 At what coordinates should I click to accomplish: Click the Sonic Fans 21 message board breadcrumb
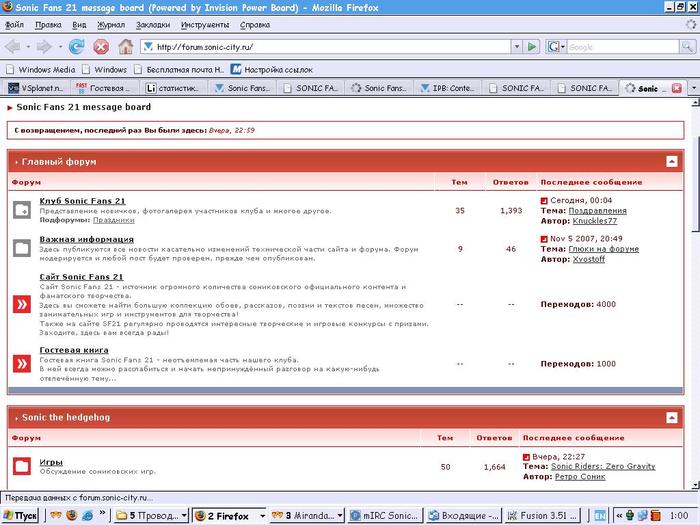pos(83,107)
